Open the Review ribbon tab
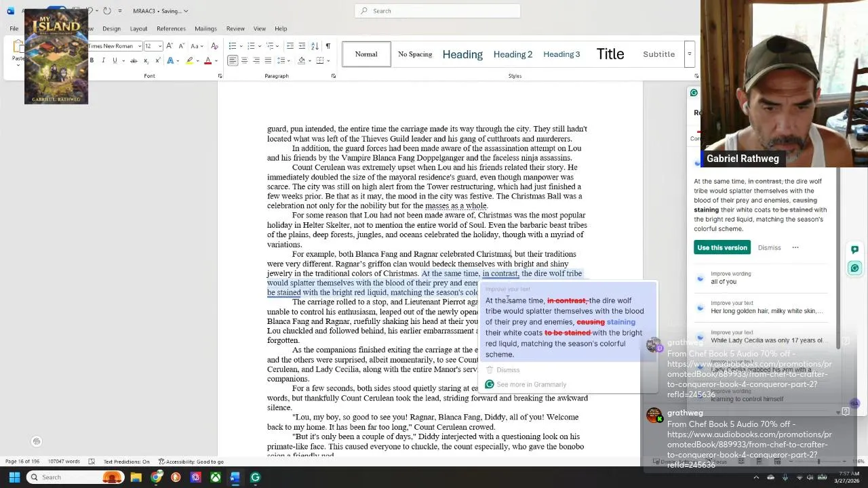The image size is (868, 488). [235, 28]
